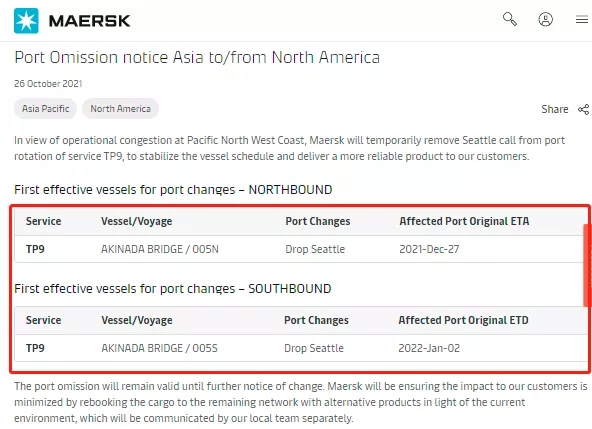This screenshot has height=429, width=592.
Task: Click the 26 October 2021 date text
Action: pyautogui.click(x=48, y=83)
